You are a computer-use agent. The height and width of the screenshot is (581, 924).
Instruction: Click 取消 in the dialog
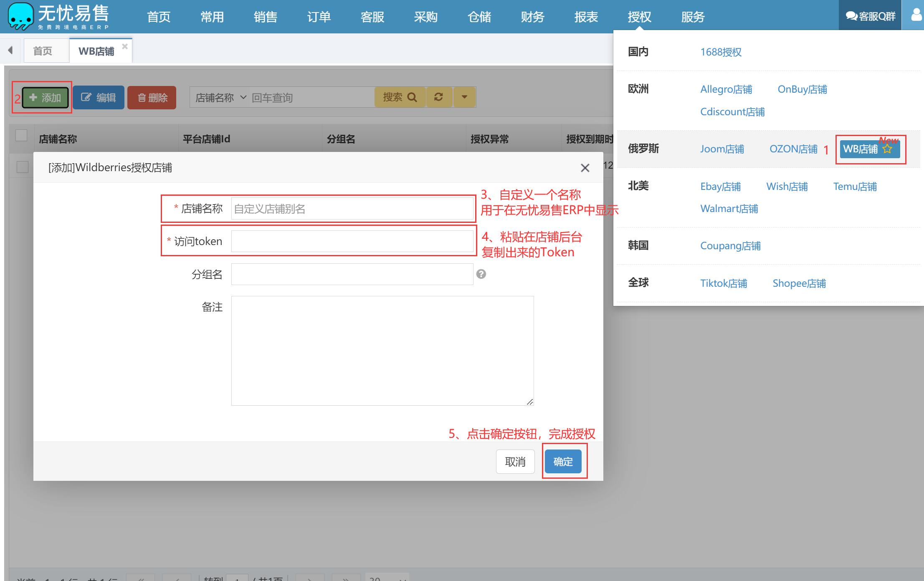pos(515,462)
